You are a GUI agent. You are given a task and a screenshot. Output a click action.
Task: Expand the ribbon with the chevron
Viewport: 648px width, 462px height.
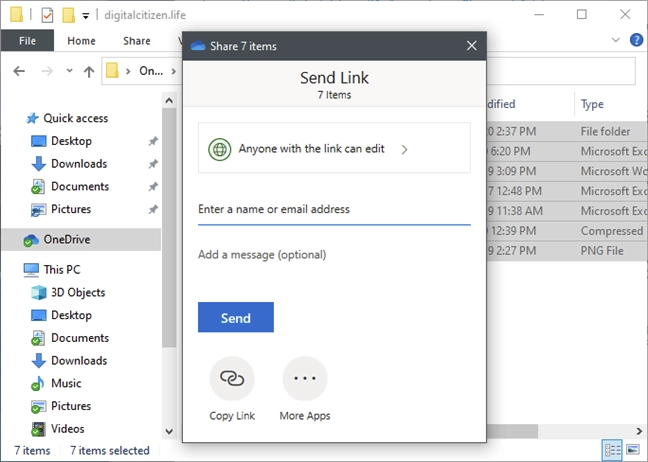[615, 40]
